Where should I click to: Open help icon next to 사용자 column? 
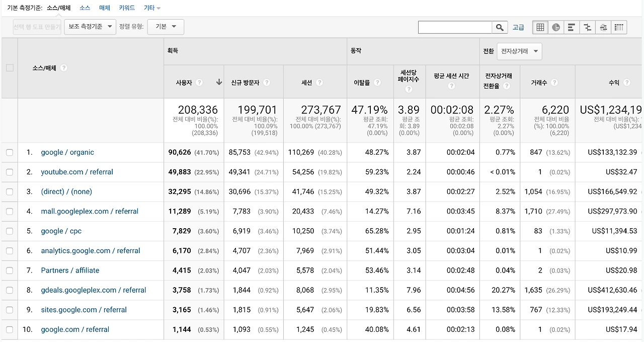tap(199, 83)
